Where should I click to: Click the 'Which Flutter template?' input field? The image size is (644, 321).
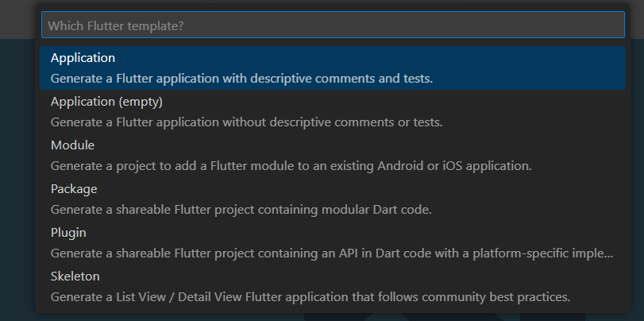334,25
